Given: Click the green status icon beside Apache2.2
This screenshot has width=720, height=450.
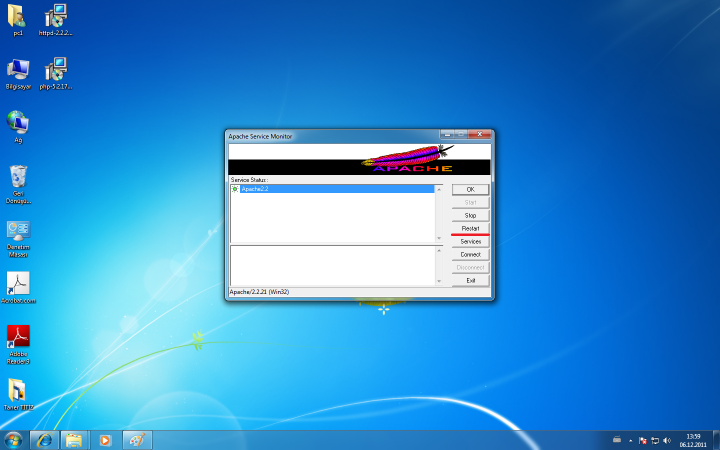Looking at the screenshot, I should point(235,189).
